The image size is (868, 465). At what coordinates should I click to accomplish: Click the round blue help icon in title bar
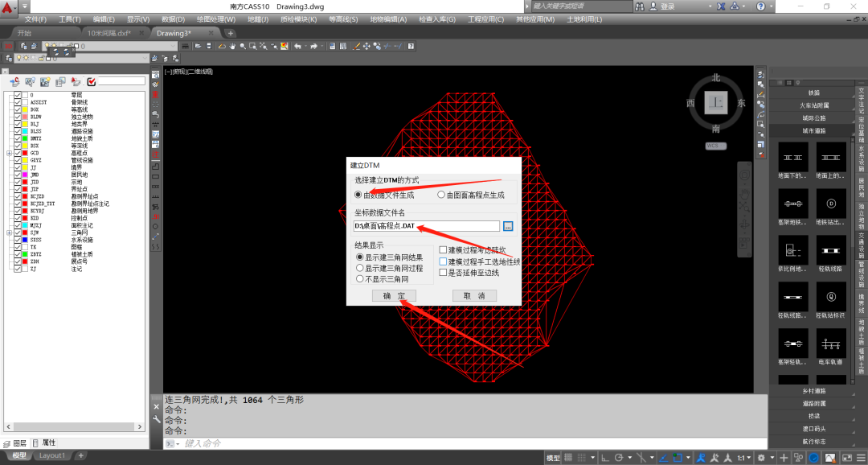(x=761, y=6)
